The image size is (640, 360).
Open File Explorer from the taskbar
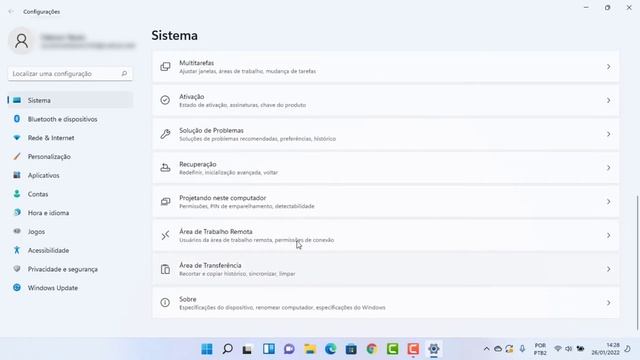coord(310,349)
